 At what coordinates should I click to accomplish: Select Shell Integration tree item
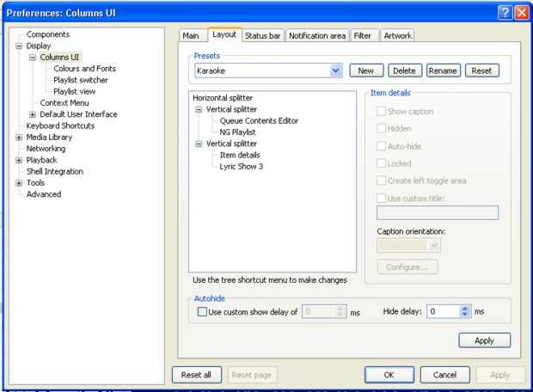pos(55,171)
